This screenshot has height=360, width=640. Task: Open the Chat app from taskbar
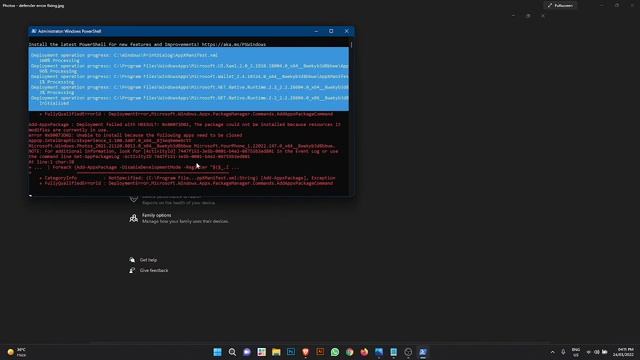click(247, 352)
